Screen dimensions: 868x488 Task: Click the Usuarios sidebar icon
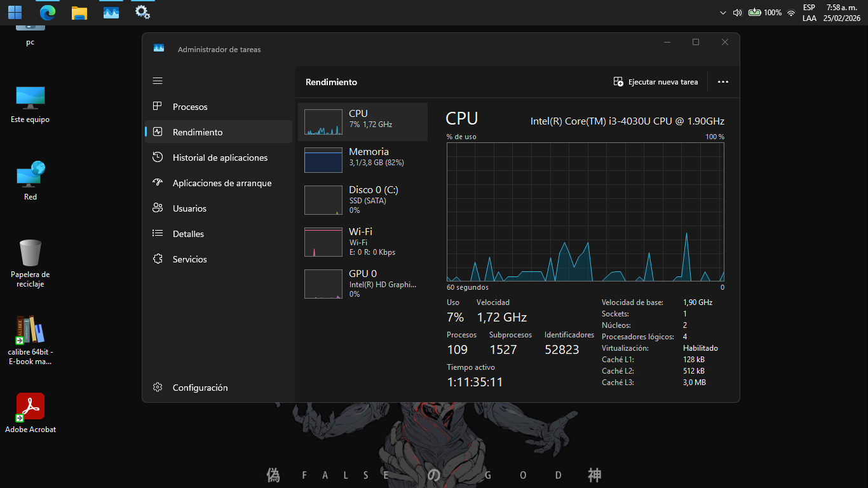[158, 208]
